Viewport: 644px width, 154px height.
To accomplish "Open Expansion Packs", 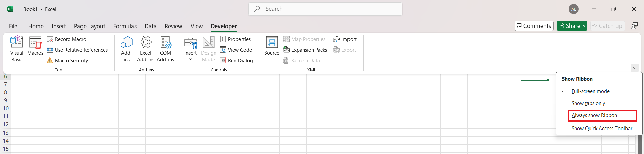I will point(305,50).
